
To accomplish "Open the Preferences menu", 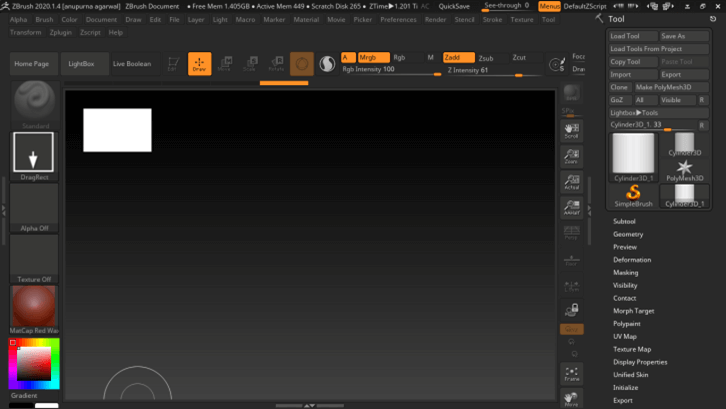I will click(398, 19).
